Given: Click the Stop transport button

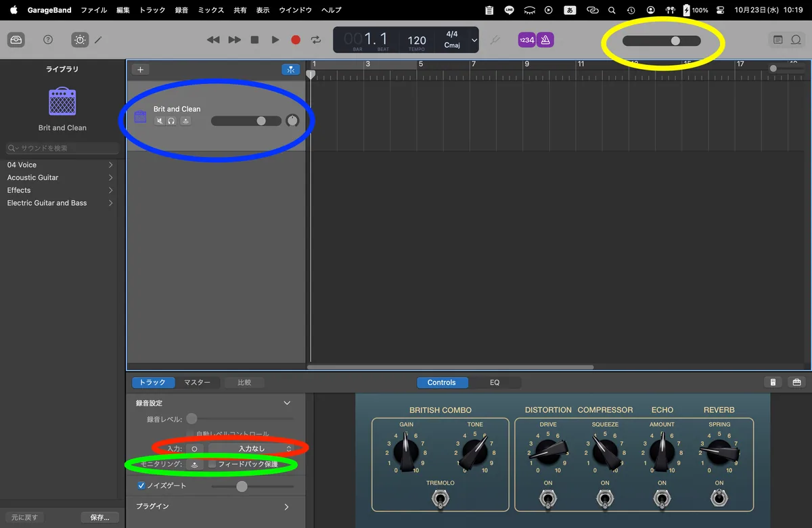Looking at the screenshot, I should click(254, 40).
